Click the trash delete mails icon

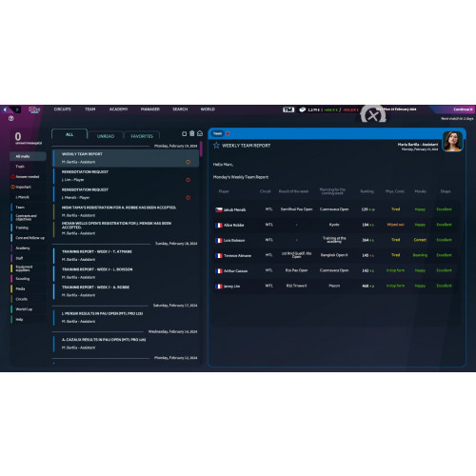pyautogui.click(x=192, y=133)
